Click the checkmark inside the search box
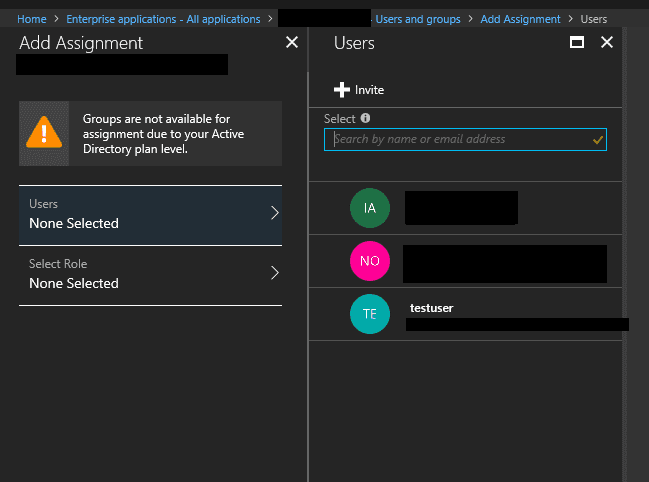The height and width of the screenshot is (482, 649). pos(598,140)
